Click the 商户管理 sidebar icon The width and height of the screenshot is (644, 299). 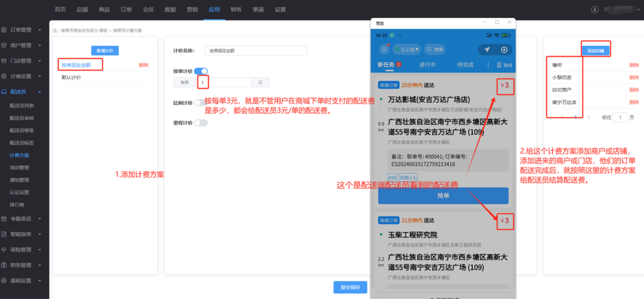4,45
